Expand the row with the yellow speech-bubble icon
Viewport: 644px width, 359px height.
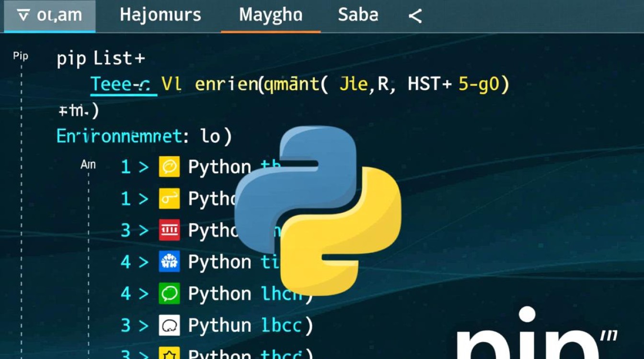pos(144,168)
